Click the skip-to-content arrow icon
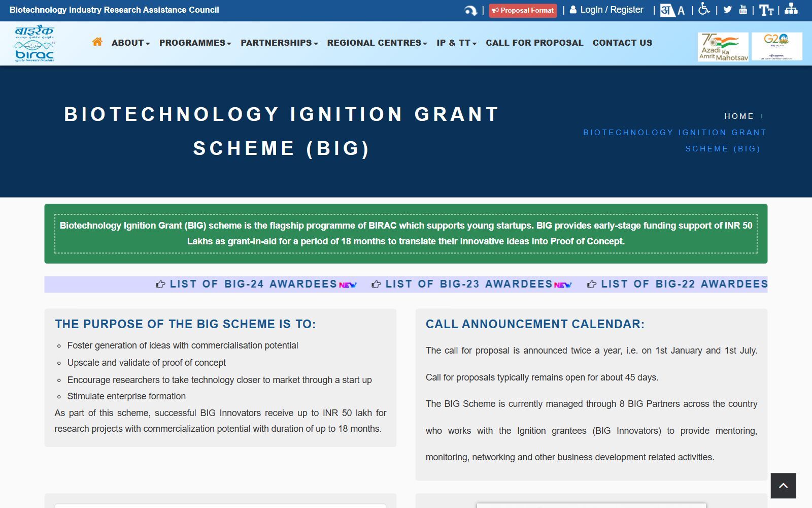Image resolution: width=812 pixels, height=508 pixels. (470, 10)
